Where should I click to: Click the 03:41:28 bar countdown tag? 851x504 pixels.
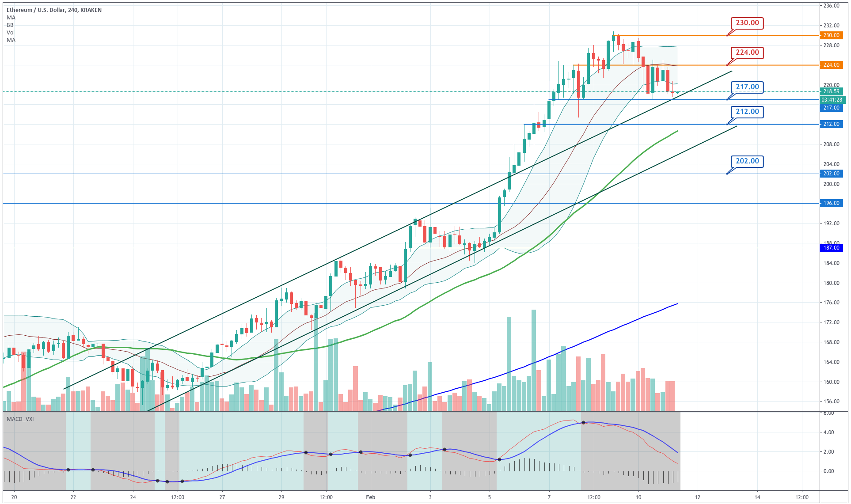832,100
